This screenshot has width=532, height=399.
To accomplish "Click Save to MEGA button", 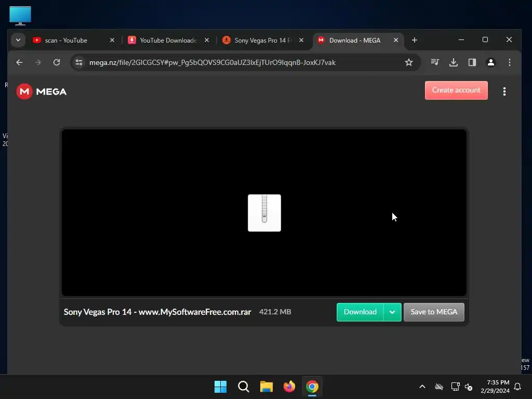I will click(x=434, y=312).
